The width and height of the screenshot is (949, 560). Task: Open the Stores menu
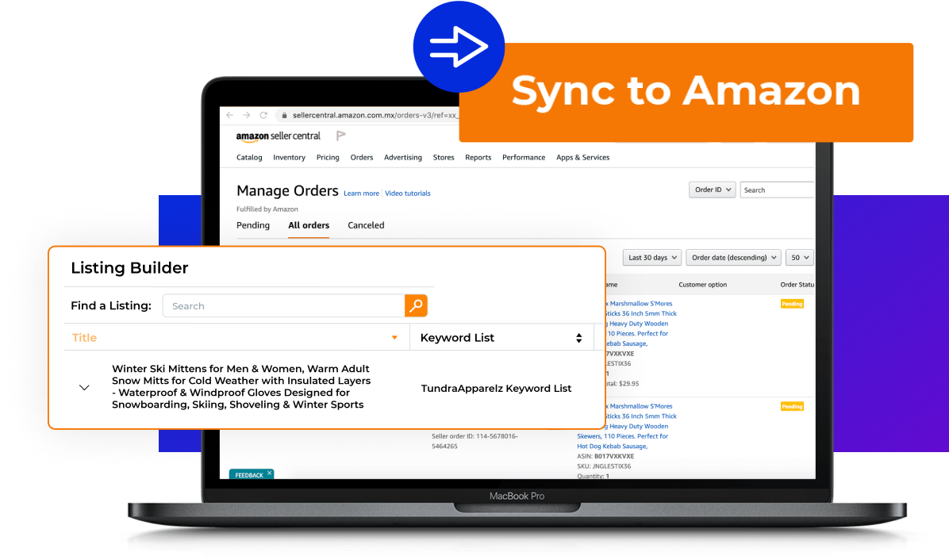tap(444, 157)
